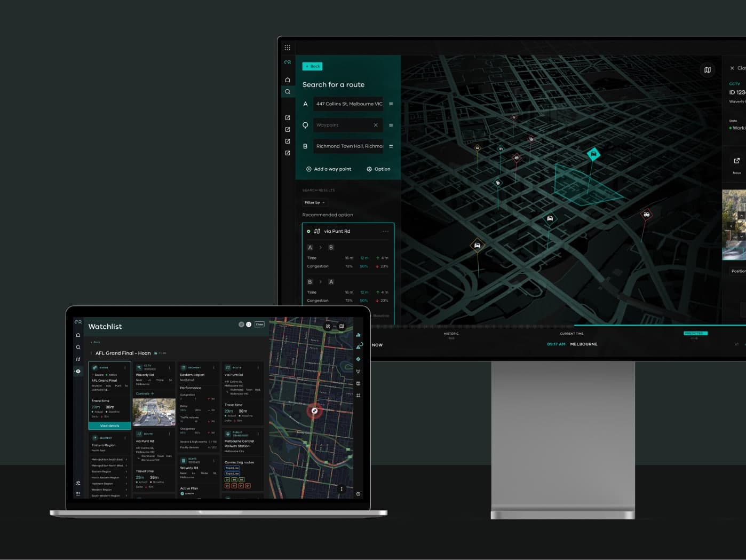Click the reorder handle beside destination B
This screenshot has width=746, height=560.
coord(391,146)
